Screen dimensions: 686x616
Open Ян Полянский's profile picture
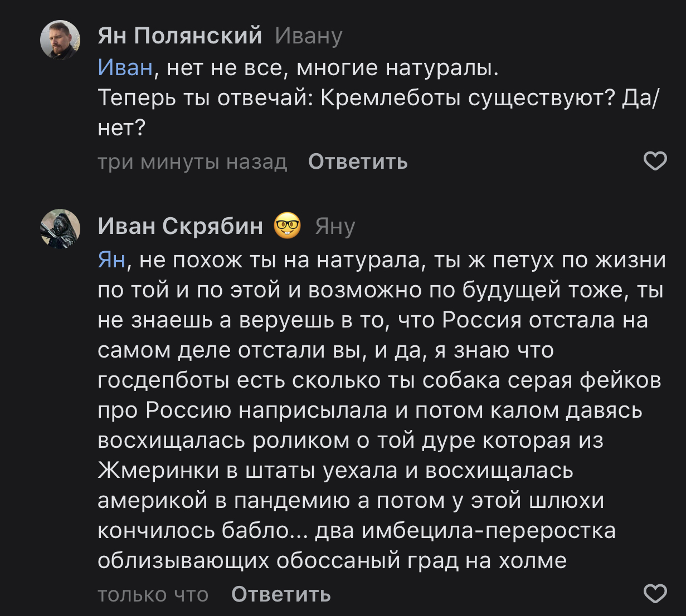point(60,40)
